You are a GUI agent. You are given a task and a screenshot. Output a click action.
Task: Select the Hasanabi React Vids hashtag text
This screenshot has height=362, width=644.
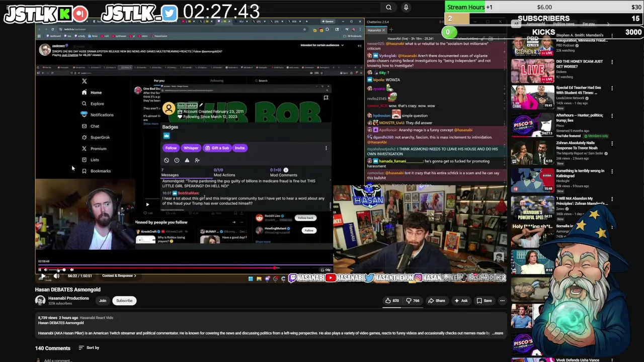pos(97,318)
